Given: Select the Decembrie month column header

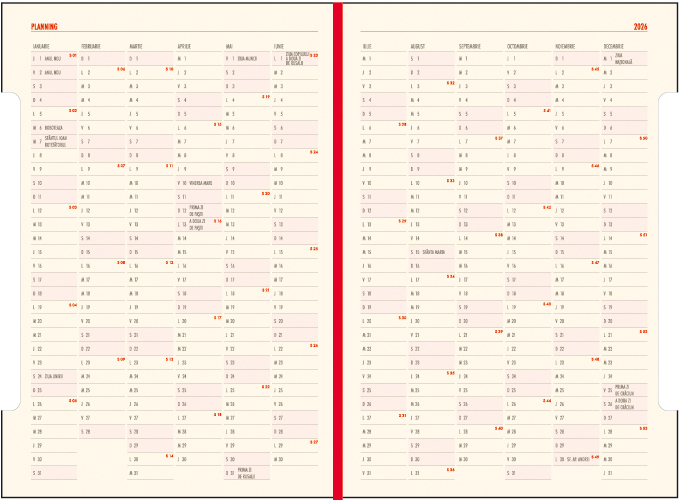Looking at the screenshot, I should pos(614,46).
